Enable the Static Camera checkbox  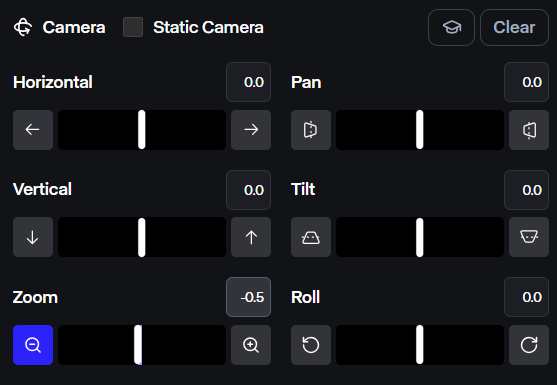[x=133, y=27]
